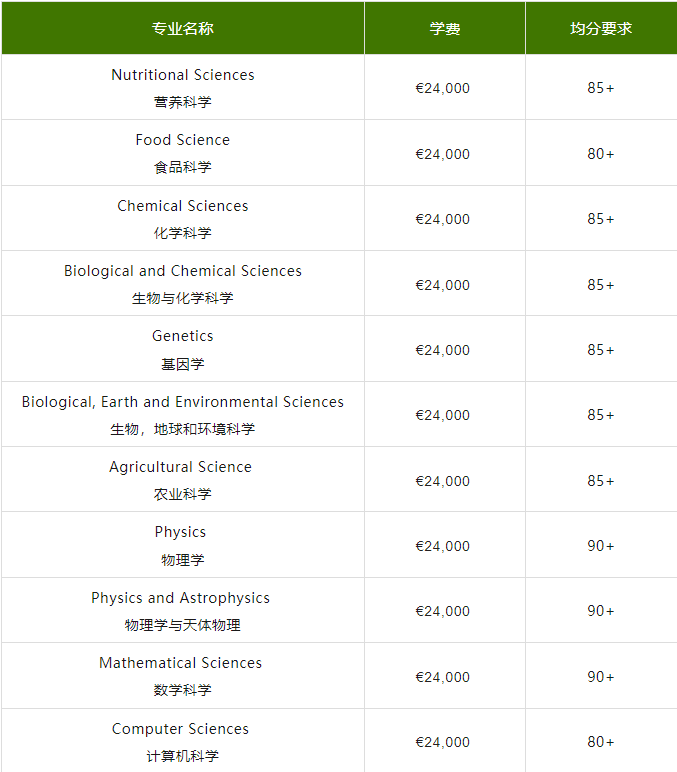This screenshot has width=677, height=772.
Task: Click Biological and Chemical Sciences text
Action: click(183, 271)
